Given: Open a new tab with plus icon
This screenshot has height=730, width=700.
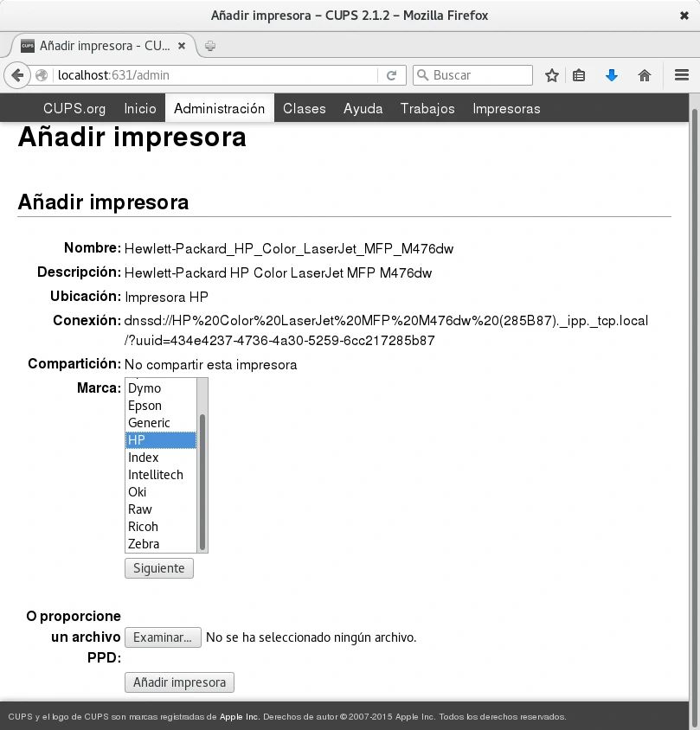Looking at the screenshot, I should (x=210, y=46).
